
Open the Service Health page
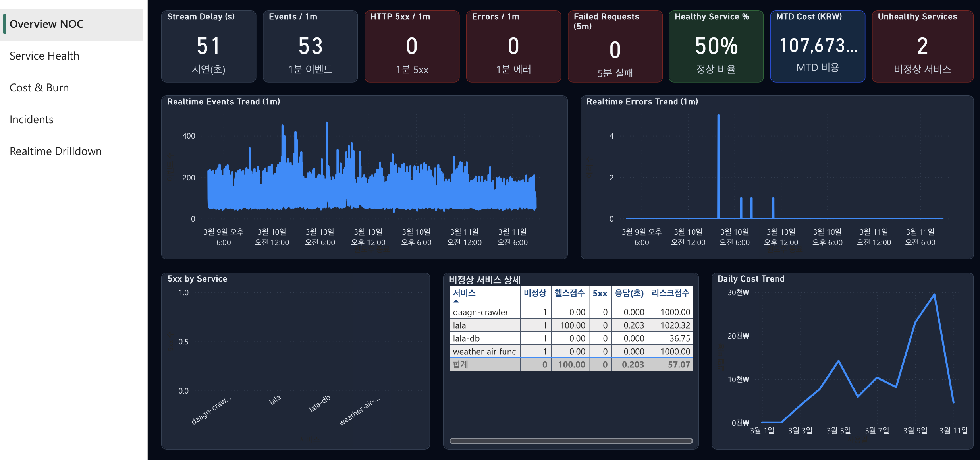click(44, 56)
